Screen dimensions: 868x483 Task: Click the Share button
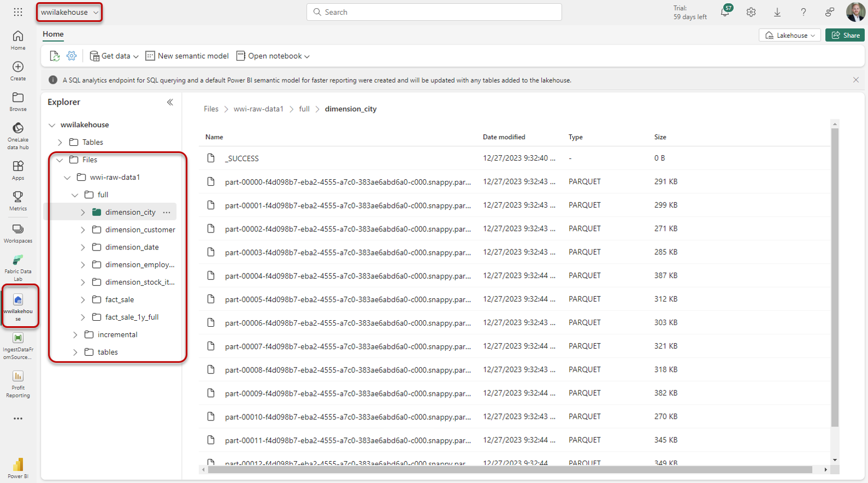click(845, 35)
